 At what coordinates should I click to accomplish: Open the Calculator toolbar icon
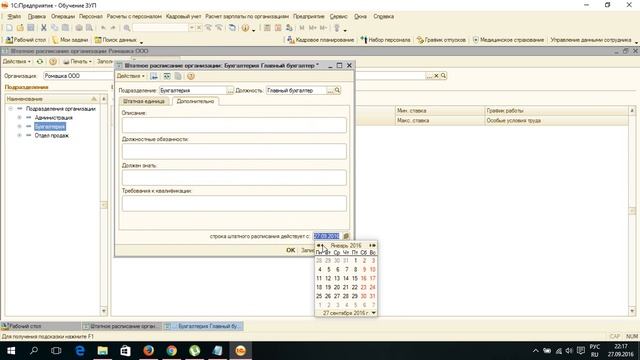tap(267, 28)
